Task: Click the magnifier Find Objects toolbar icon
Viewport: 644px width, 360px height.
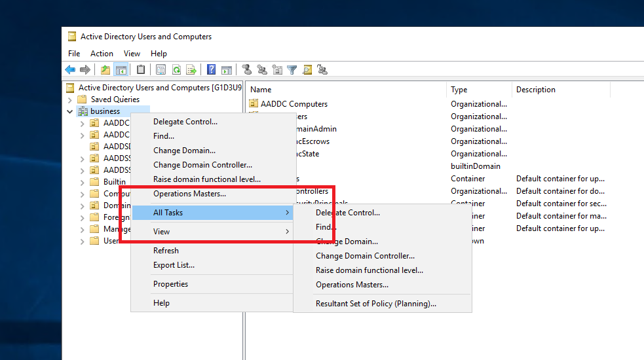Action: (307, 70)
